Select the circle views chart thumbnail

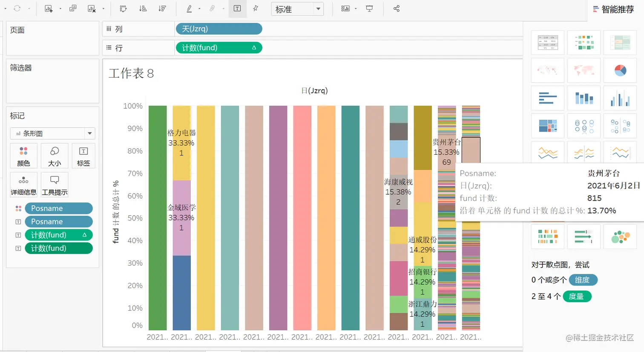(584, 126)
